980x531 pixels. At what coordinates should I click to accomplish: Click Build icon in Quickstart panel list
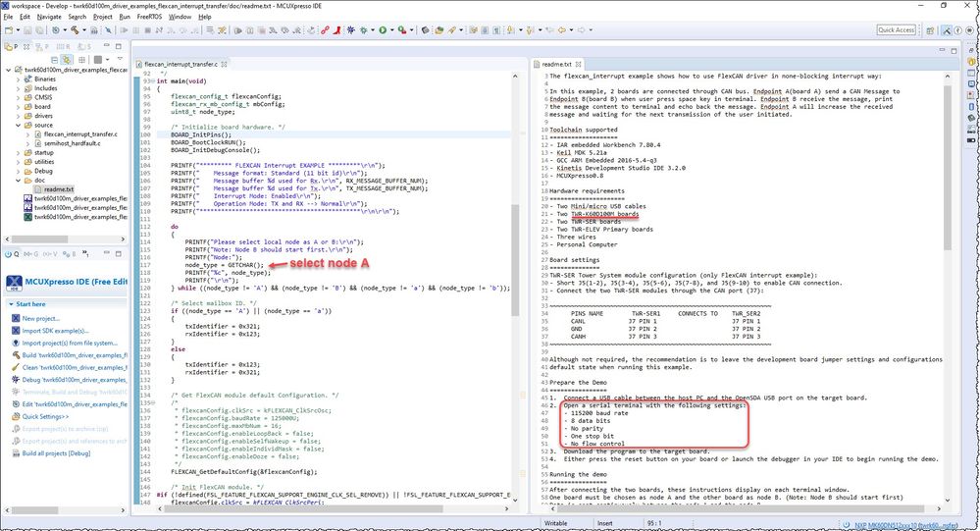16,355
